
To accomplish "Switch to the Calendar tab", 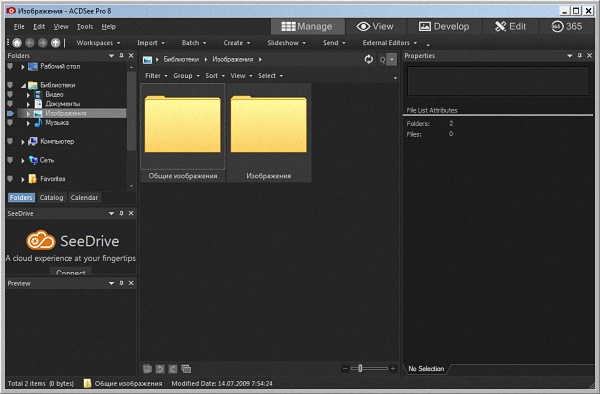I will [84, 197].
